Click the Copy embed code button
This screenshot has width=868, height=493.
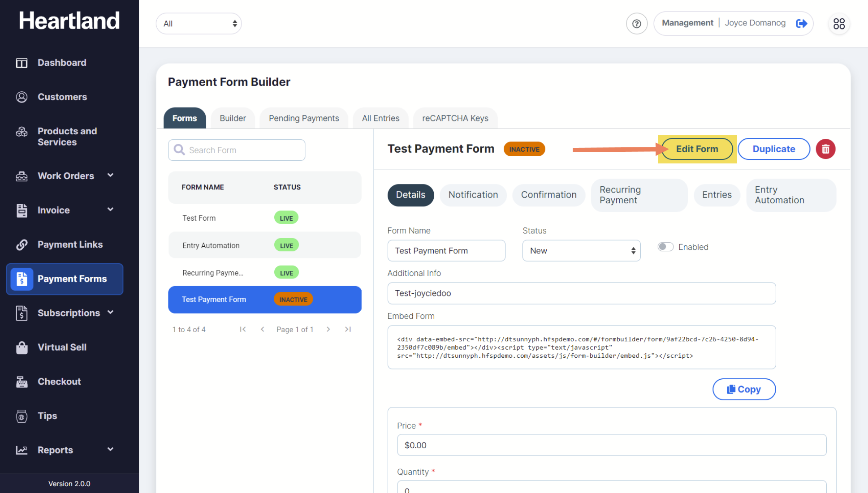click(x=744, y=389)
